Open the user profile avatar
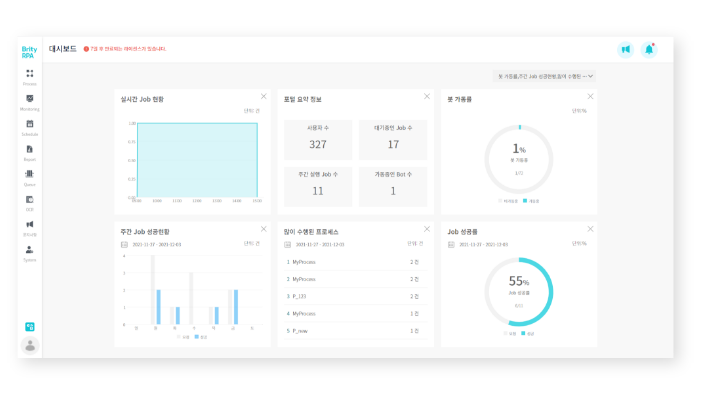Screen dimensions: 703x393 30,345
